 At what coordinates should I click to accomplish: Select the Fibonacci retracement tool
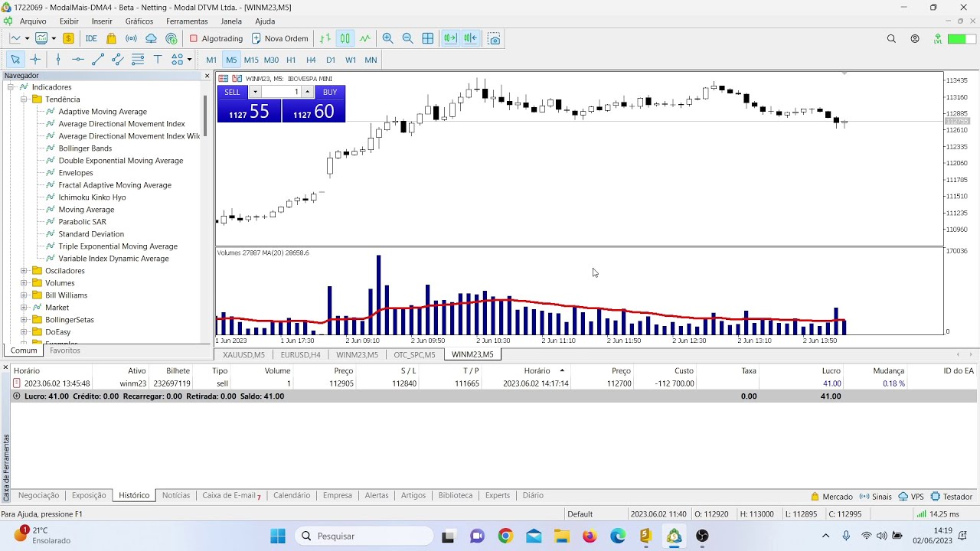(138, 59)
